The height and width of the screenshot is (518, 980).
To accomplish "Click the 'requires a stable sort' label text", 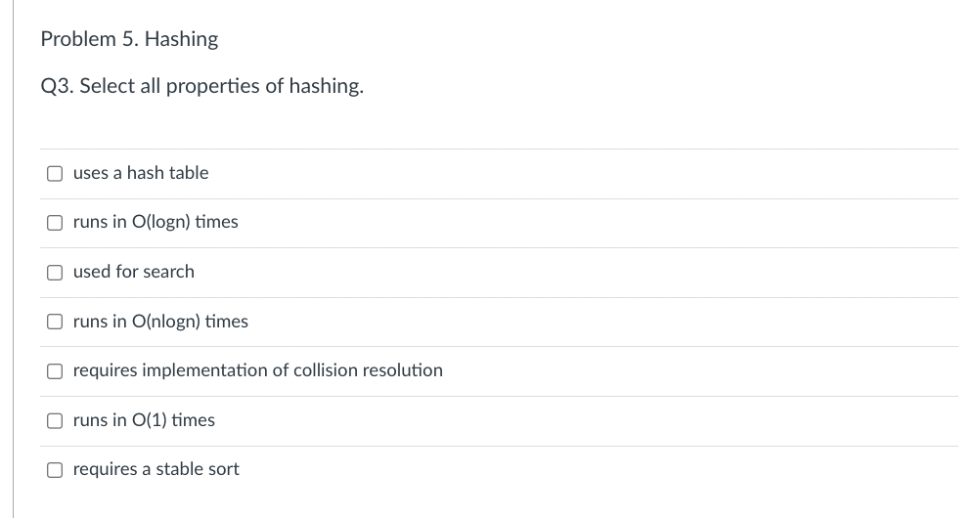I will [x=156, y=468].
